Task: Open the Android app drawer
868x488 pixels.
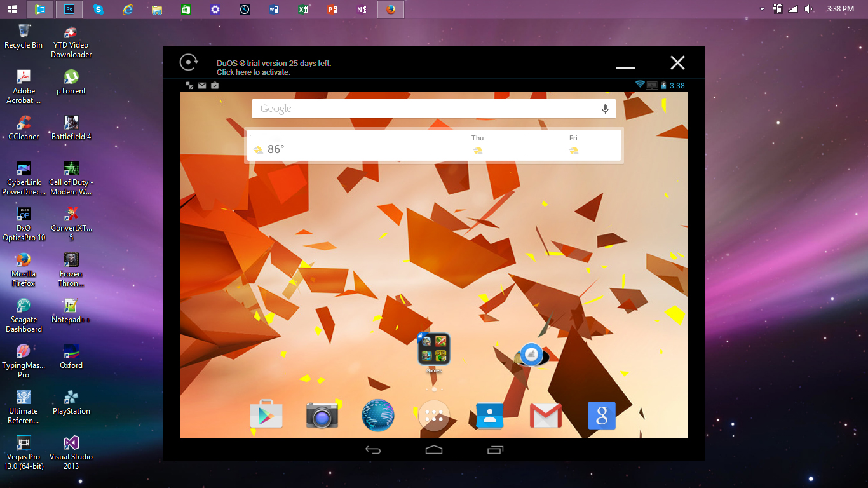Action: [434, 416]
